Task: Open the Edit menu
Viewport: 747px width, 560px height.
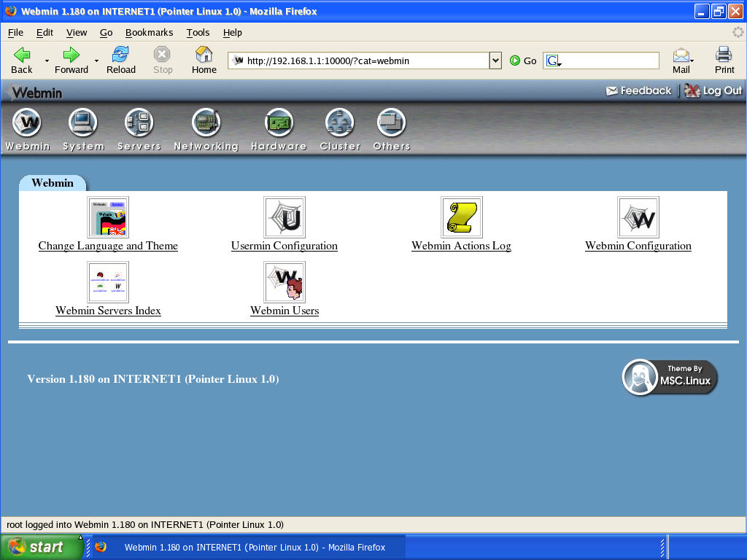Action: pyautogui.click(x=44, y=32)
